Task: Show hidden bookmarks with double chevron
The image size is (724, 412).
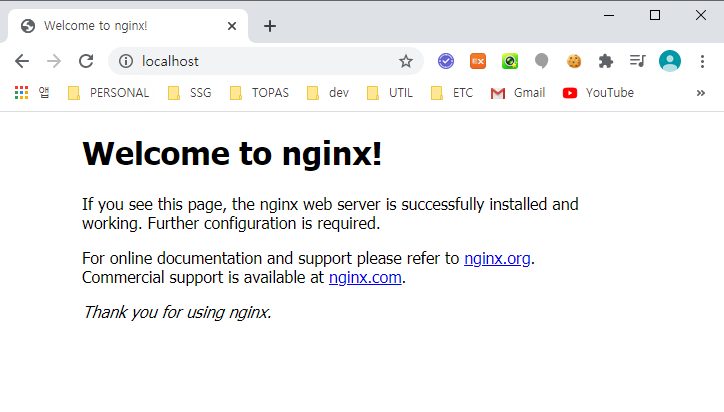Action: click(x=701, y=93)
